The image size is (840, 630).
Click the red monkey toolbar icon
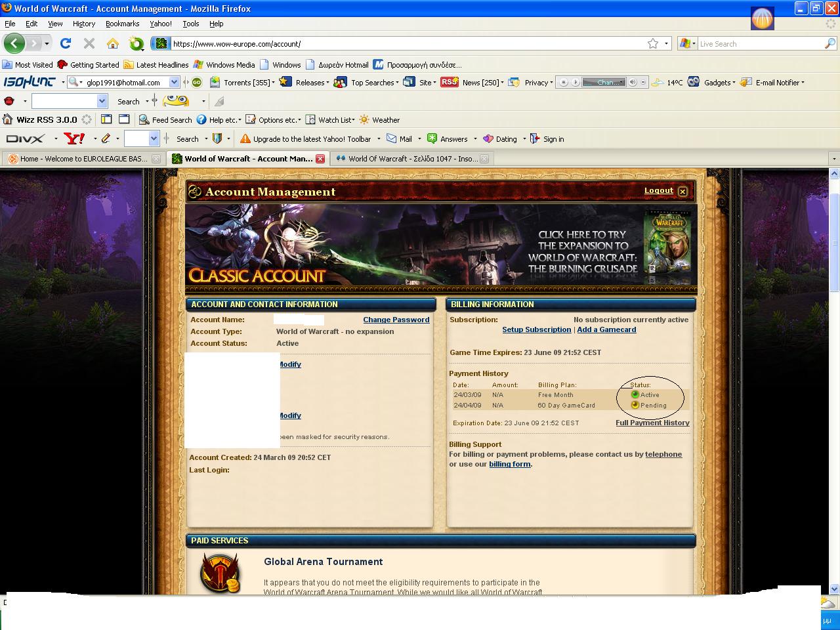tap(9, 101)
